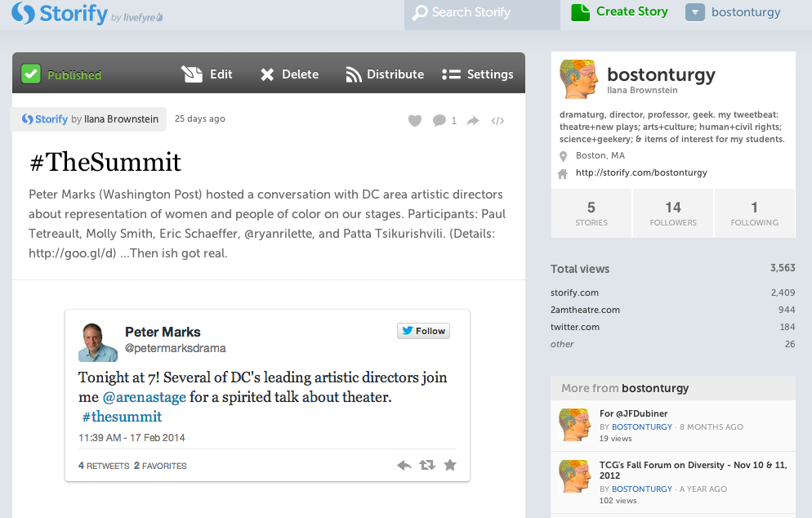Click the home icon beside profile URL

pos(563,173)
